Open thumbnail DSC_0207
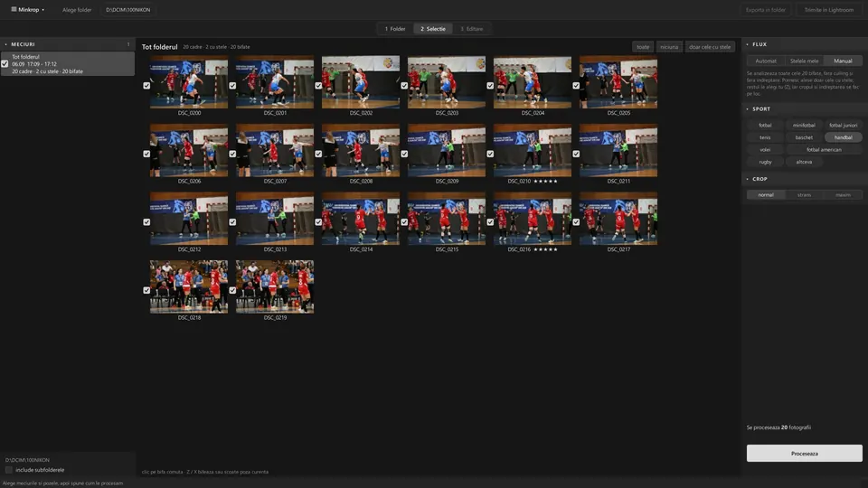 [x=275, y=150]
